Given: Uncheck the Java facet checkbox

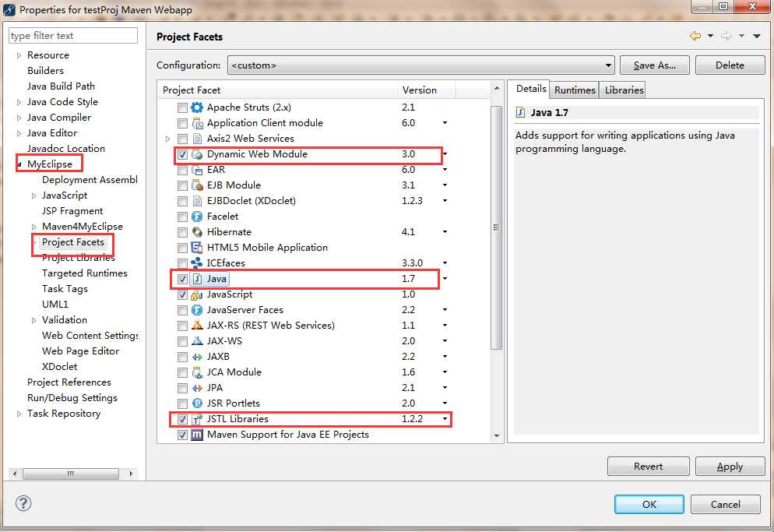Looking at the screenshot, I should click(182, 279).
